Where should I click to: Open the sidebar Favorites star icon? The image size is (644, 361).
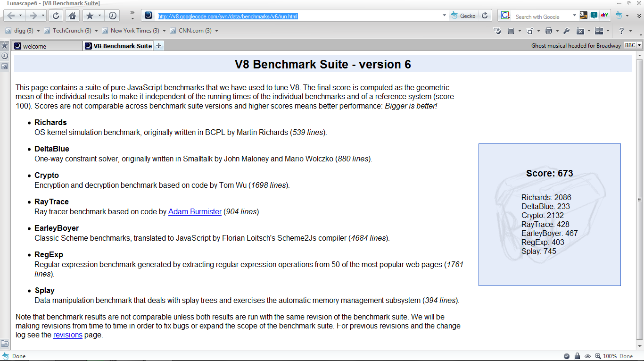pyautogui.click(x=4, y=46)
